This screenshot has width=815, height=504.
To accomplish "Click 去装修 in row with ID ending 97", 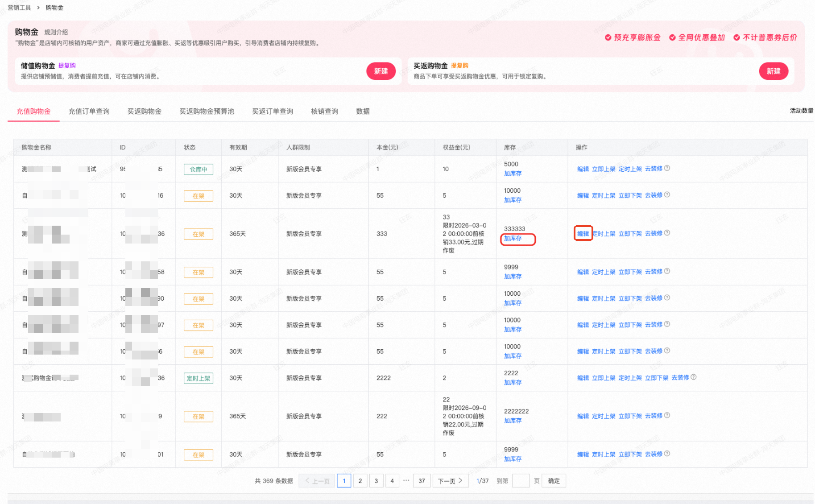I will pos(654,325).
